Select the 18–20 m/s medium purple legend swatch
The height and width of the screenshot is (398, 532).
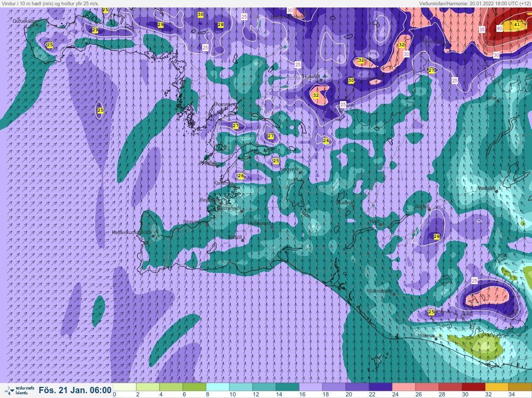click(x=334, y=387)
